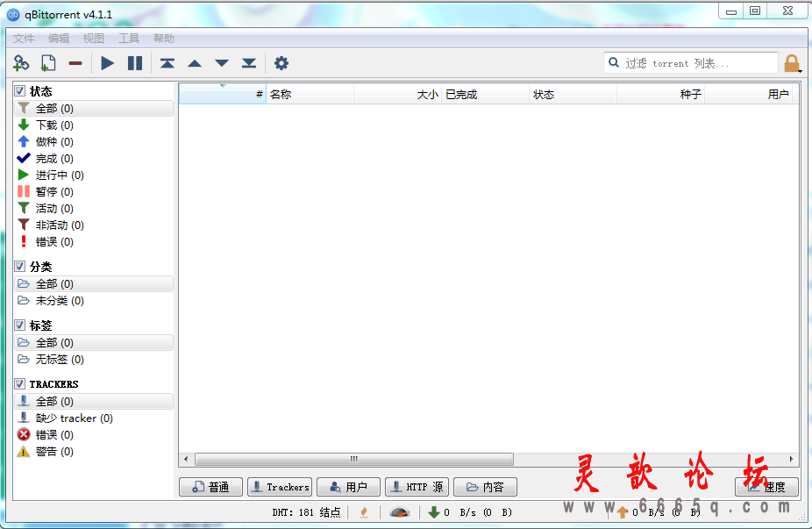Screen dimensions: 812x529
Task: Select 全部 (0) under 状态
Action: [94, 108]
